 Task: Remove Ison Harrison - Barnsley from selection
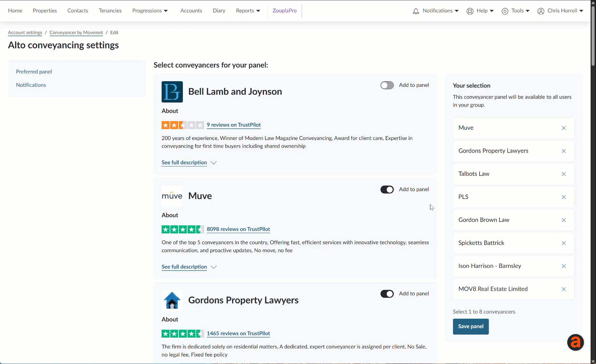point(563,266)
